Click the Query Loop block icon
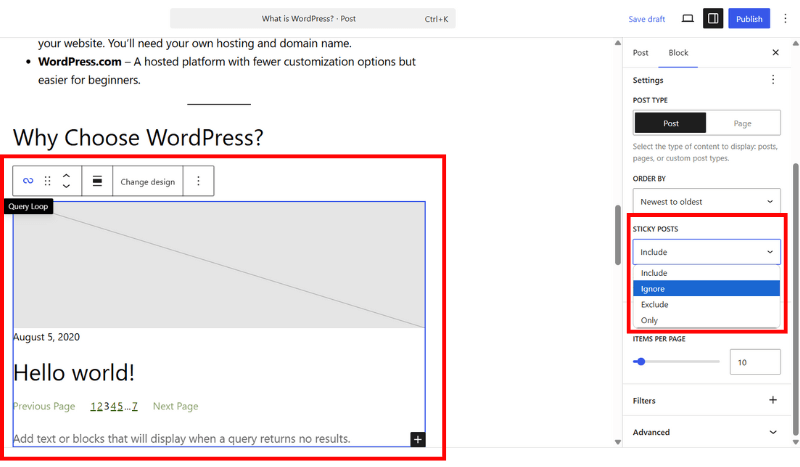800x467 pixels. (28, 181)
